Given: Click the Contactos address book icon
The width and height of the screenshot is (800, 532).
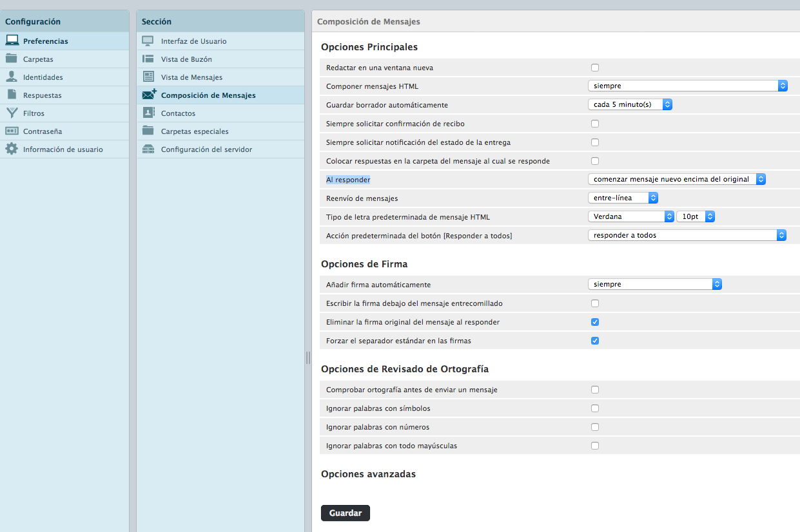Looking at the screenshot, I should click(x=148, y=113).
